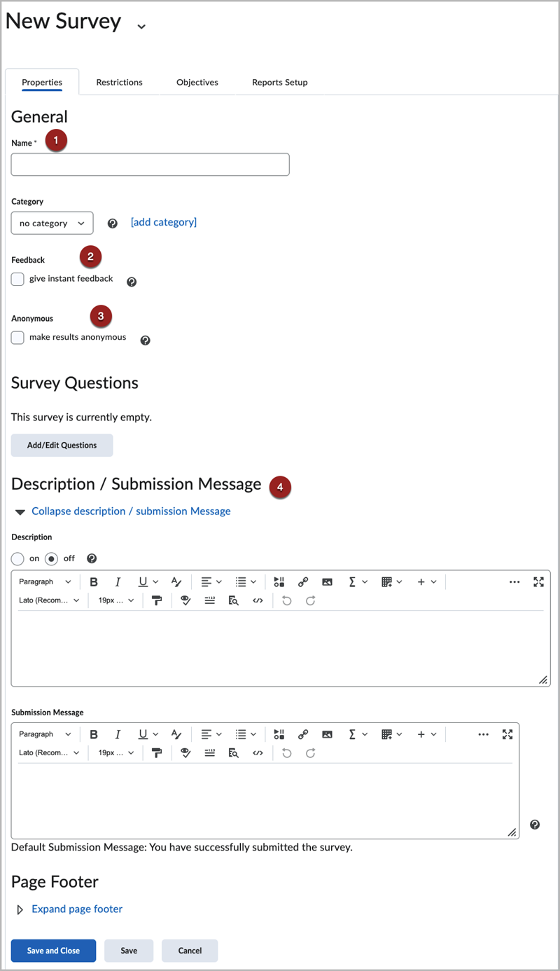The width and height of the screenshot is (560, 971).
Task: Select the Description on radio button
Action: [x=17, y=559]
